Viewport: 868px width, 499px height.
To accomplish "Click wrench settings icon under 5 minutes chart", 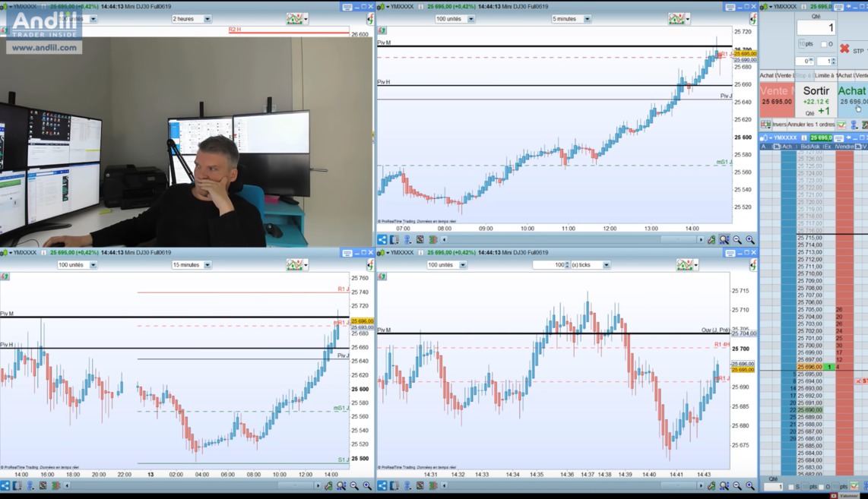I will tap(711, 239).
